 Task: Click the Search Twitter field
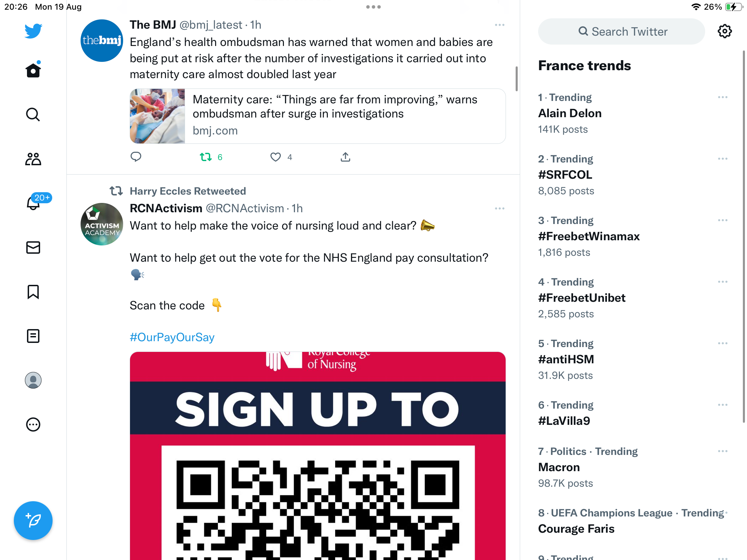[621, 31]
